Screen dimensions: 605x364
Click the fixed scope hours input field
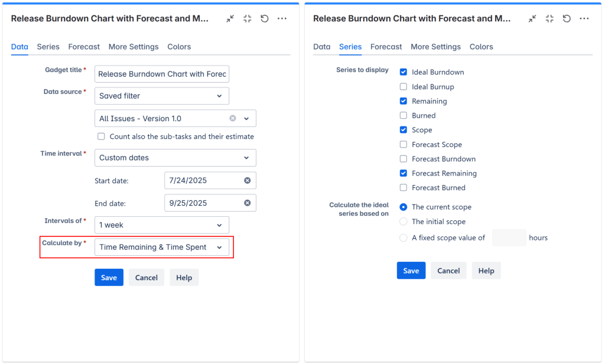[x=509, y=238]
